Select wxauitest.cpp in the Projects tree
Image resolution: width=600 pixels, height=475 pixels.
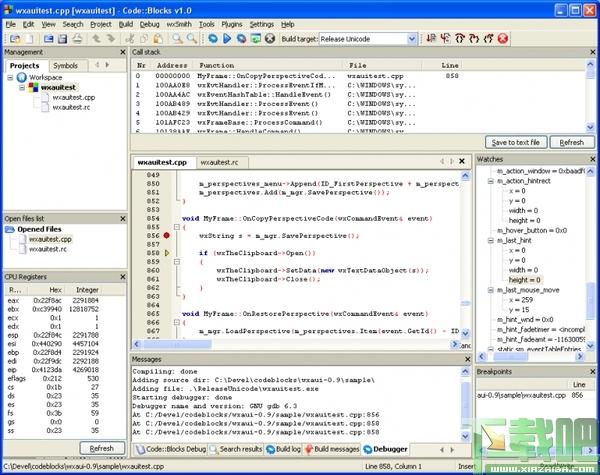coord(73,98)
